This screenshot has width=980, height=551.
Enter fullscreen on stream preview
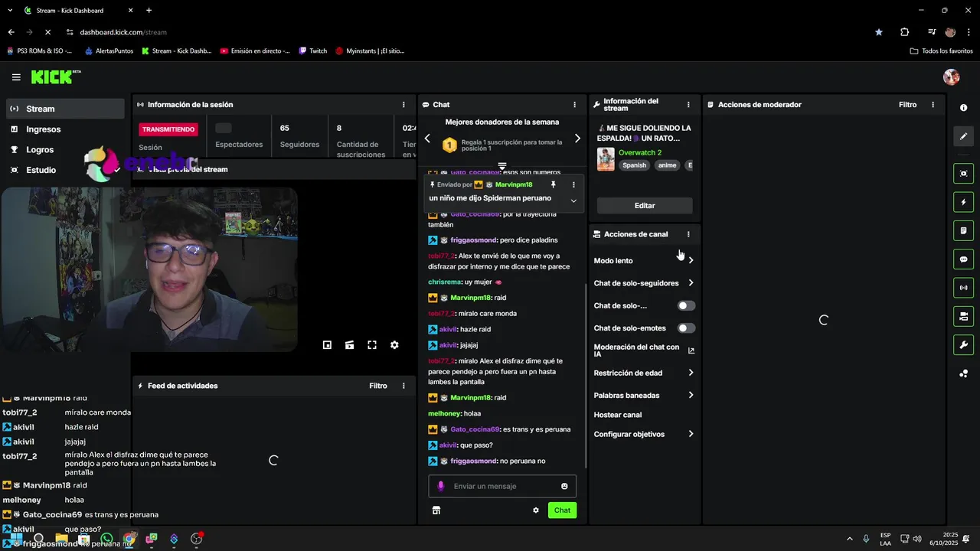[372, 345]
